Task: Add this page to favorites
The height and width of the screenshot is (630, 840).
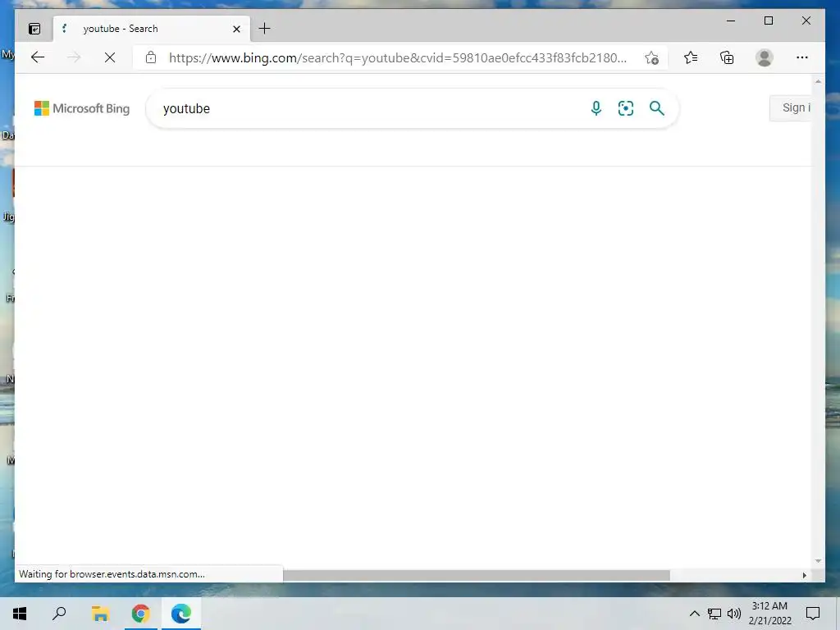Action: tap(651, 58)
